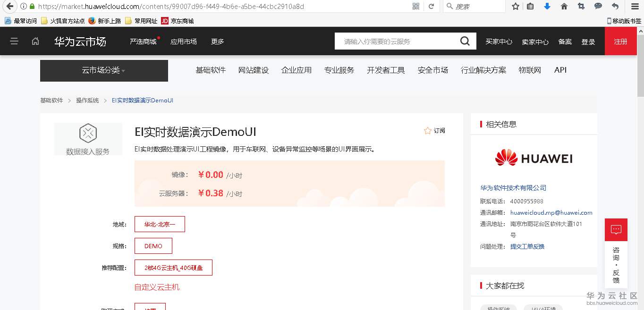Select the 华北-北京一 region option

[x=160, y=224]
